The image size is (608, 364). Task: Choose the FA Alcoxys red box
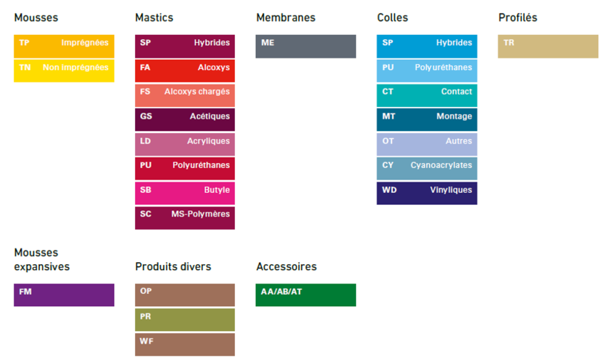tap(185, 71)
